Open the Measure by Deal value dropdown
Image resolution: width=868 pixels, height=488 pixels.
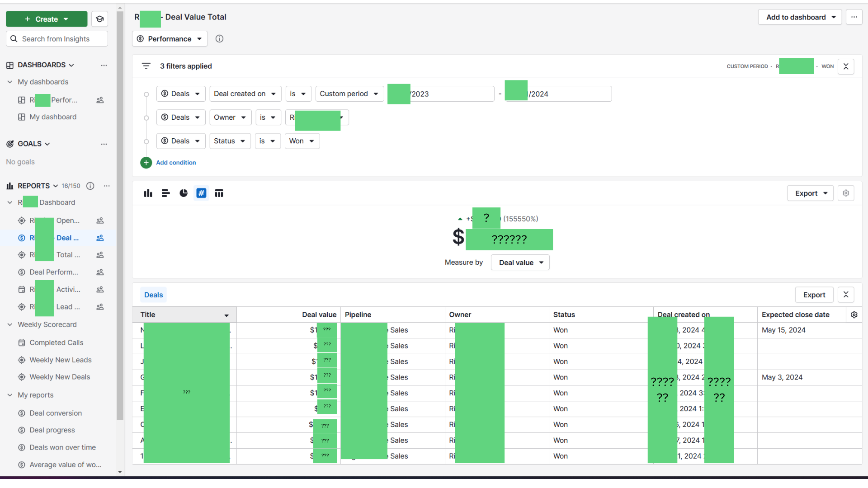(x=520, y=263)
